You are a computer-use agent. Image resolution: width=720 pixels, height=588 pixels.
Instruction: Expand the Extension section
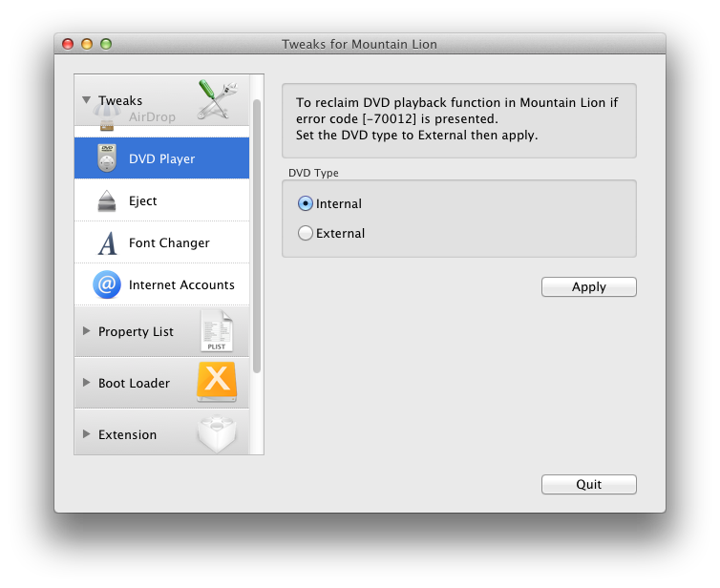tap(86, 433)
